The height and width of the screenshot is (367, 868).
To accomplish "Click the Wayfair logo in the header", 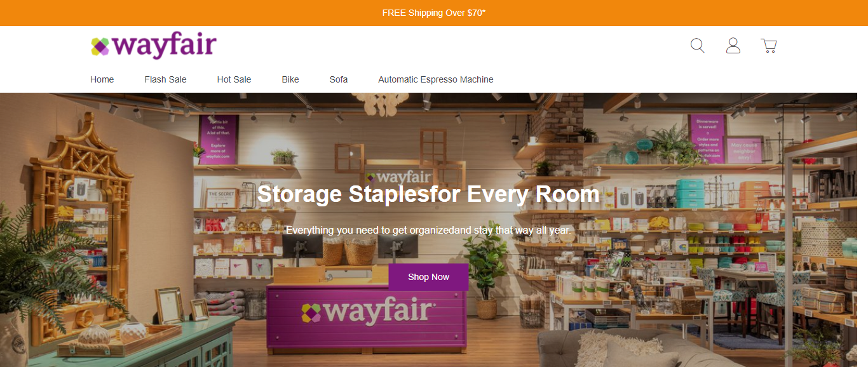I will pyautogui.click(x=154, y=46).
